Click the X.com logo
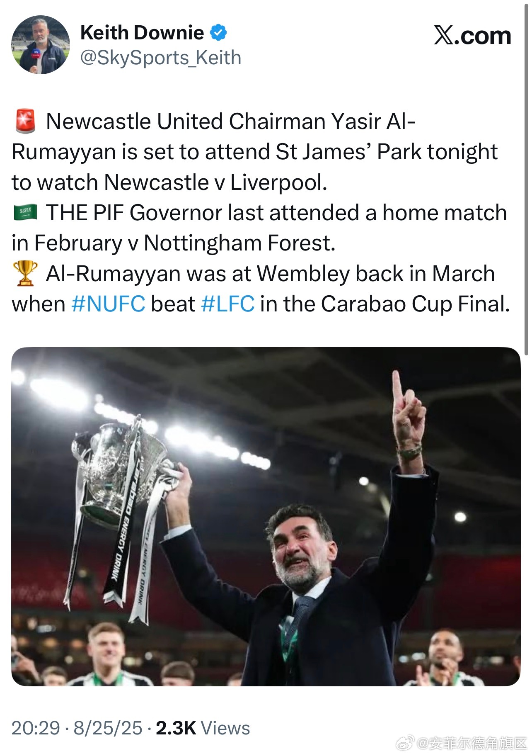532x756 pixels. pos(472,35)
